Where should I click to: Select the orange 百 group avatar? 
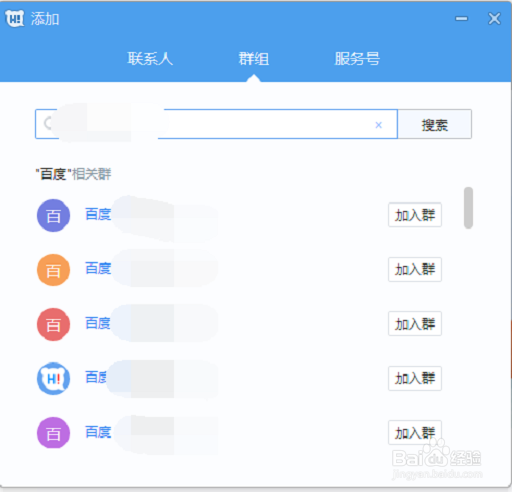click(x=53, y=270)
